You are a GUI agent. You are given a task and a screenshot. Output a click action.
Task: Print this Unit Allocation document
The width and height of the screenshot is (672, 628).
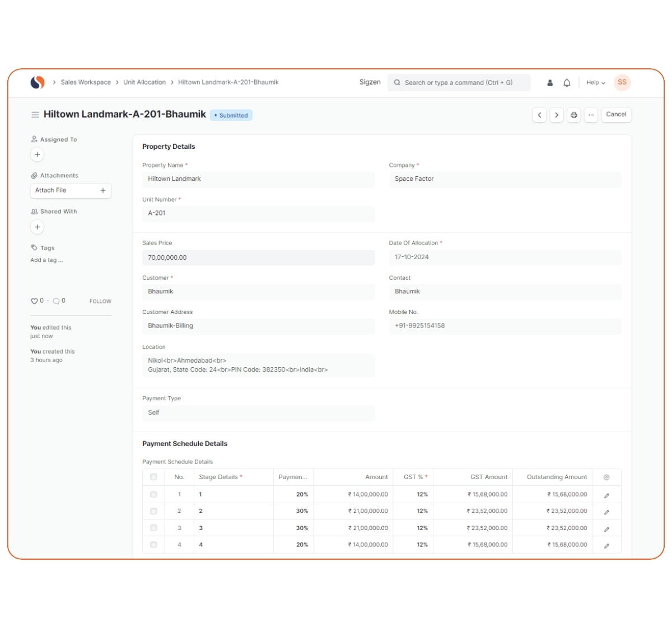(573, 115)
